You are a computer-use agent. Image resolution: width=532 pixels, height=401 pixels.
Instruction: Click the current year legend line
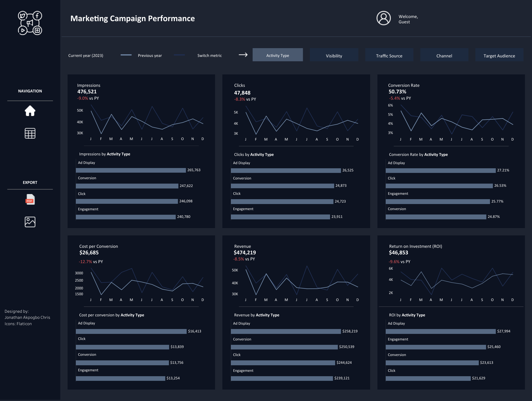126,55
